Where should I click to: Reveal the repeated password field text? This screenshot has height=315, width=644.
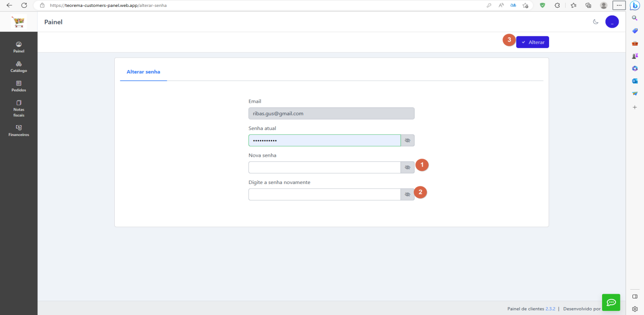[408, 195]
